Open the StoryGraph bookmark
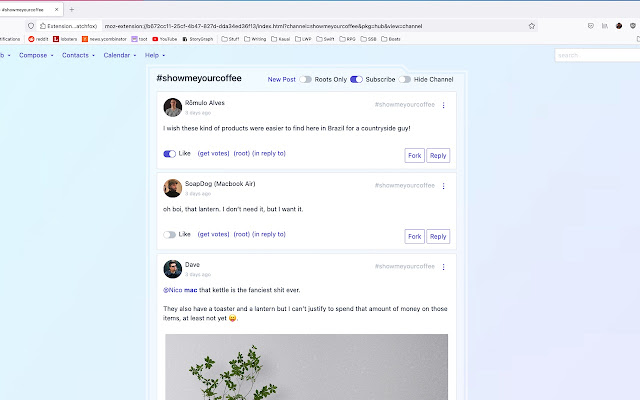This screenshot has width=640, height=400. (x=198, y=39)
